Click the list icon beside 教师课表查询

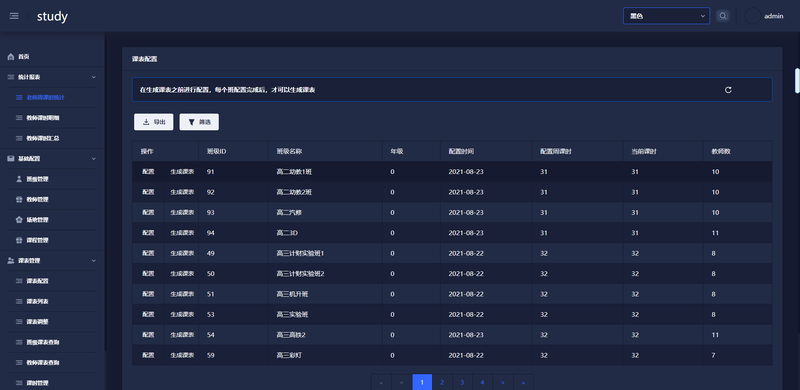(19, 362)
